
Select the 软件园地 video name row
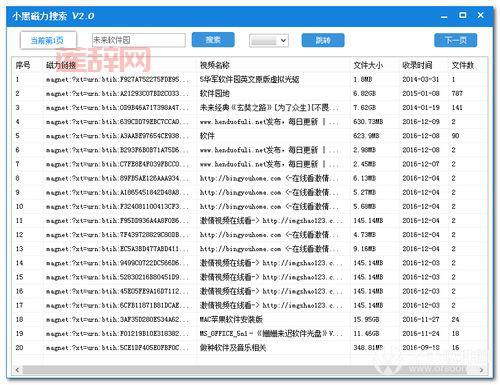(x=215, y=94)
